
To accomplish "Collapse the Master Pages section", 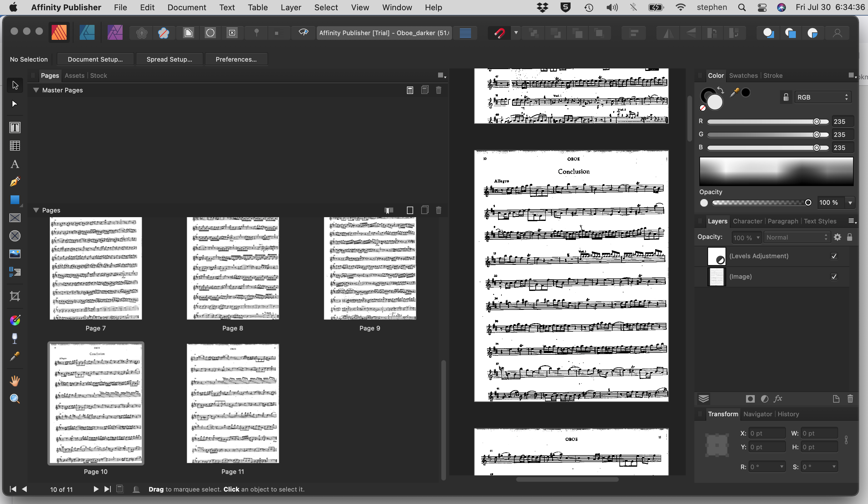I will tap(36, 90).
